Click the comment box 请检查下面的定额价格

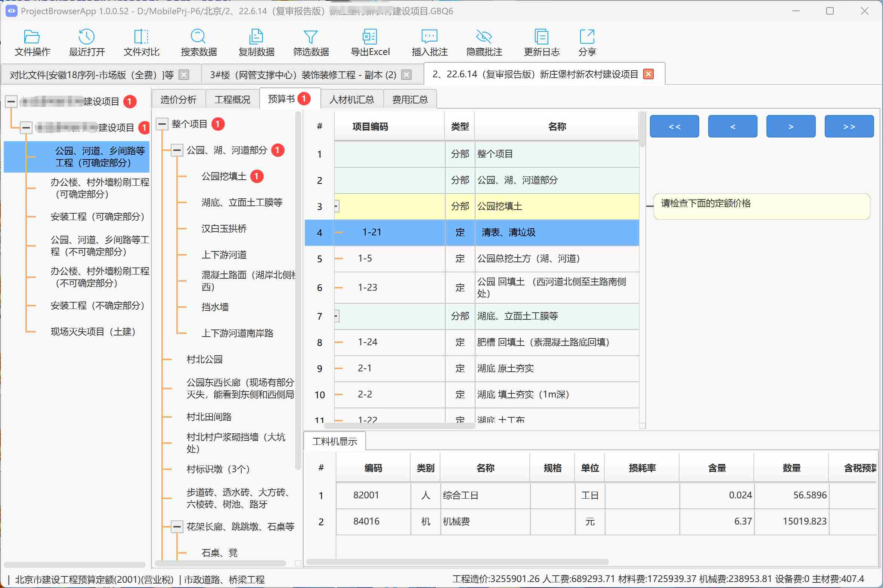coord(762,206)
